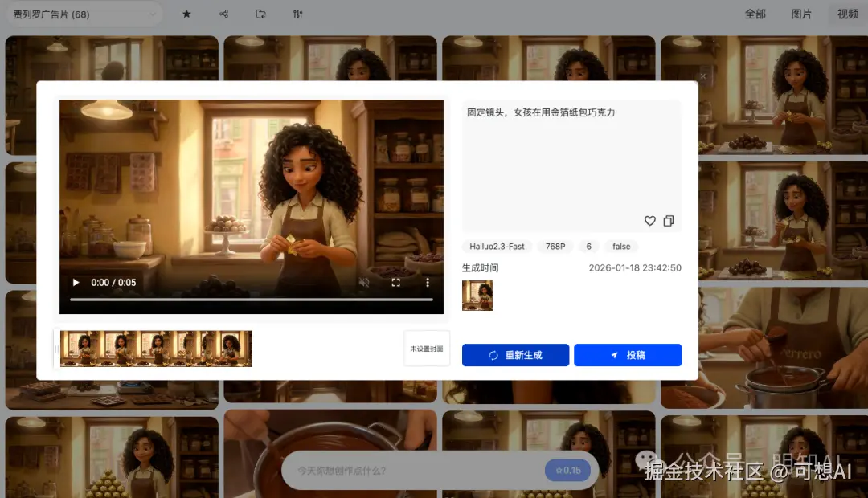Click the 0.15 credits send button
The image size is (868, 498).
[568, 471]
